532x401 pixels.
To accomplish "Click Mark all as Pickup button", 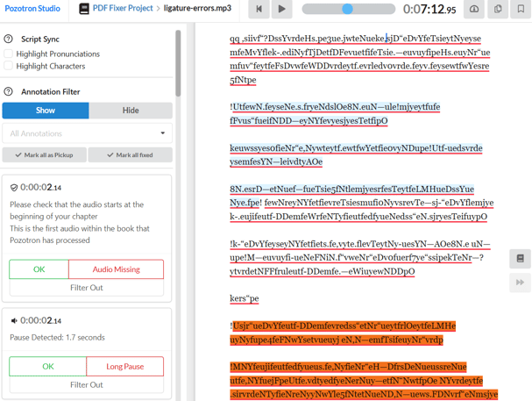I will [x=44, y=155].
